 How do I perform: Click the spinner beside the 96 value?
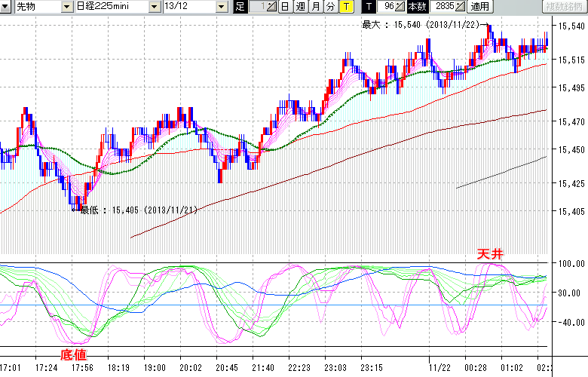[400, 7]
